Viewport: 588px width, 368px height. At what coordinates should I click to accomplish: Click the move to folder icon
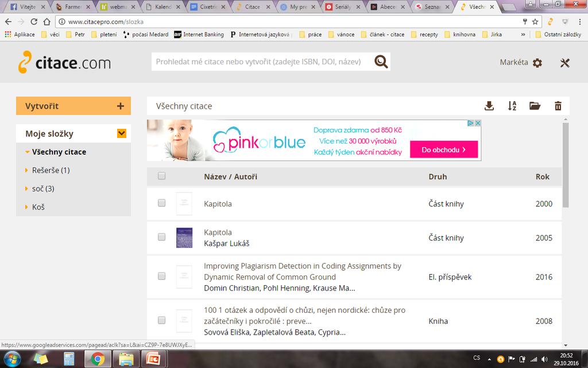[535, 106]
